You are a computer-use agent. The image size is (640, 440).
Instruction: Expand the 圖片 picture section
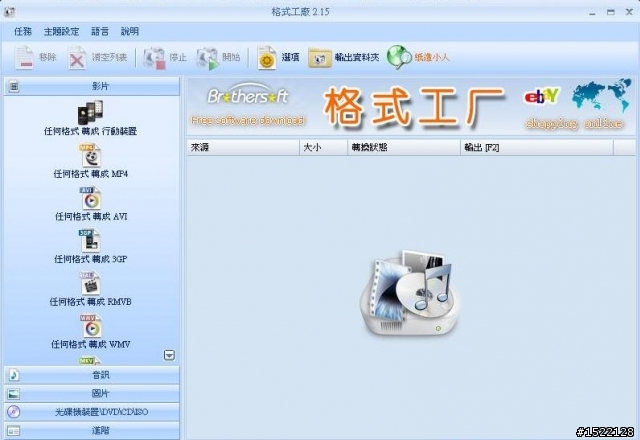click(92, 393)
